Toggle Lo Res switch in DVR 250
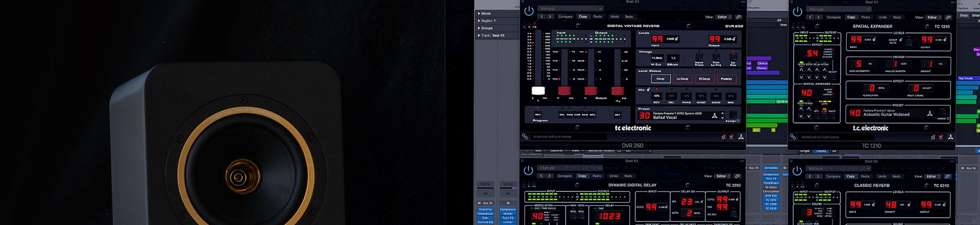 tap(733, 57)
